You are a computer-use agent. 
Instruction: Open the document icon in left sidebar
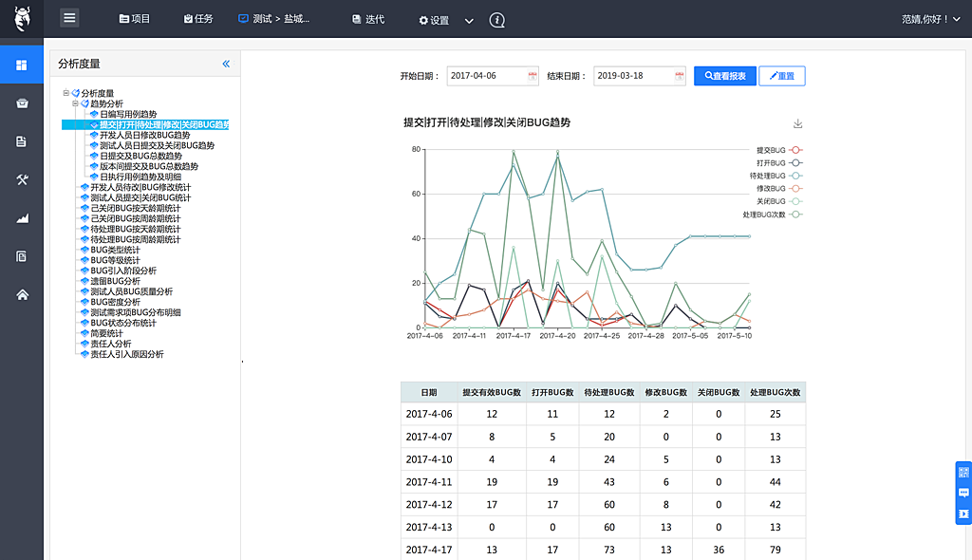pos(22,141)
